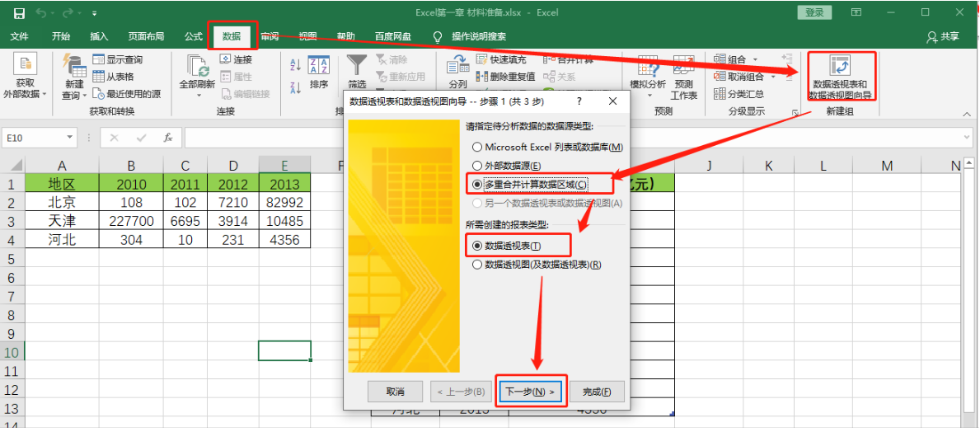Open 最近使用的源
Viewport: 980px width, 432px height.
pos(126,94)
